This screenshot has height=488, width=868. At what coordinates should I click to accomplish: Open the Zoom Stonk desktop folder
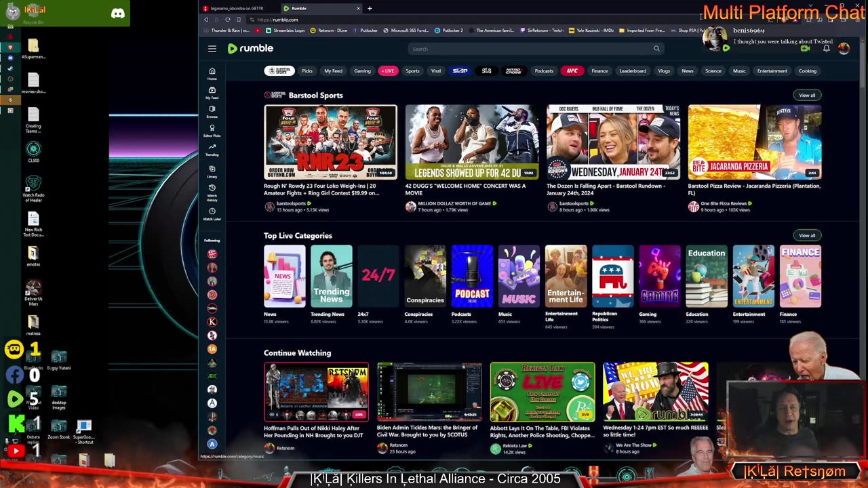[x=59, y=430]
